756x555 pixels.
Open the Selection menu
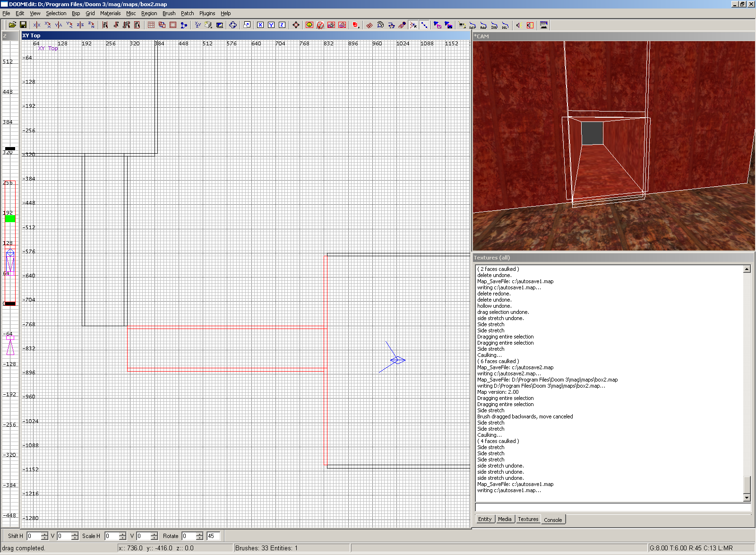(56, 13)
